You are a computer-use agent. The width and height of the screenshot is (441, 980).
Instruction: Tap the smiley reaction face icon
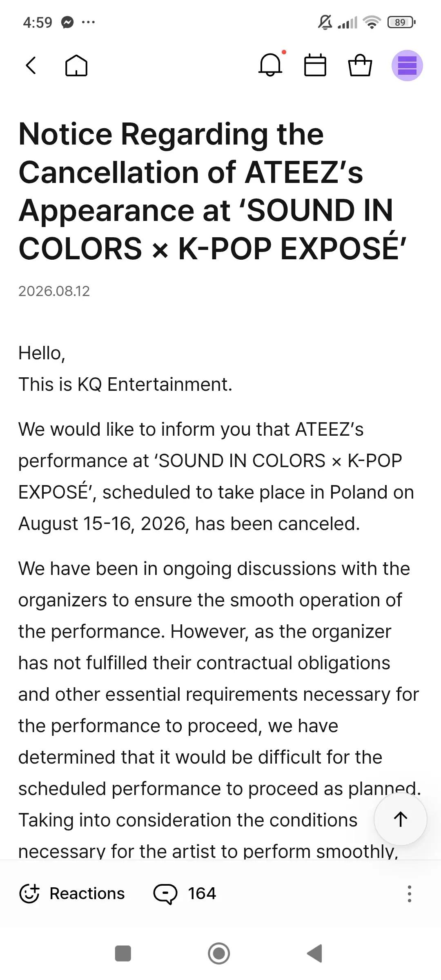29,893
